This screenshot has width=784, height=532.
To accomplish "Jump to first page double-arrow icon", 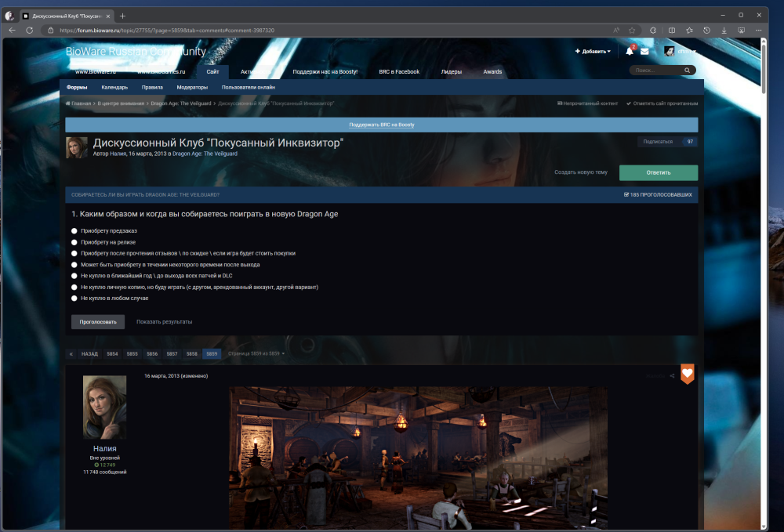I will (71, 353).
